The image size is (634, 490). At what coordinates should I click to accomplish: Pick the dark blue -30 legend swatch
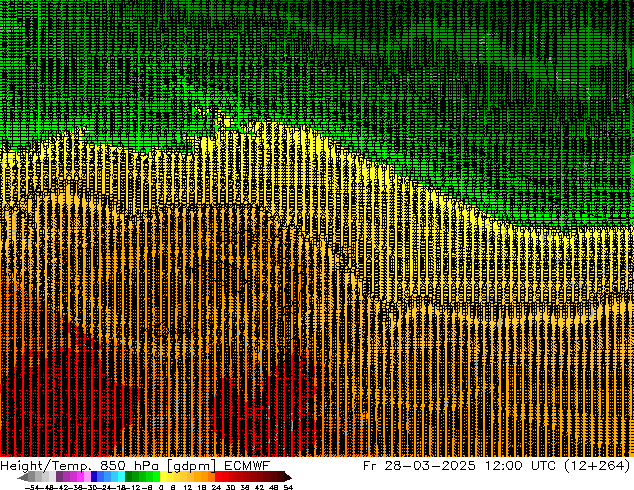click(x=94, y=476)
